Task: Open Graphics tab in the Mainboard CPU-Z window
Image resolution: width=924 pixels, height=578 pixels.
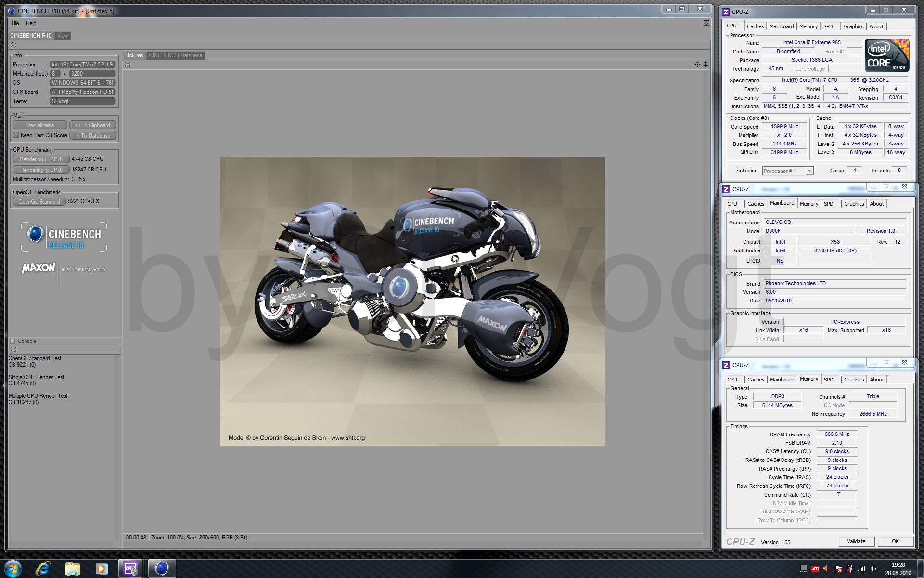Action: tap(854, 204)
